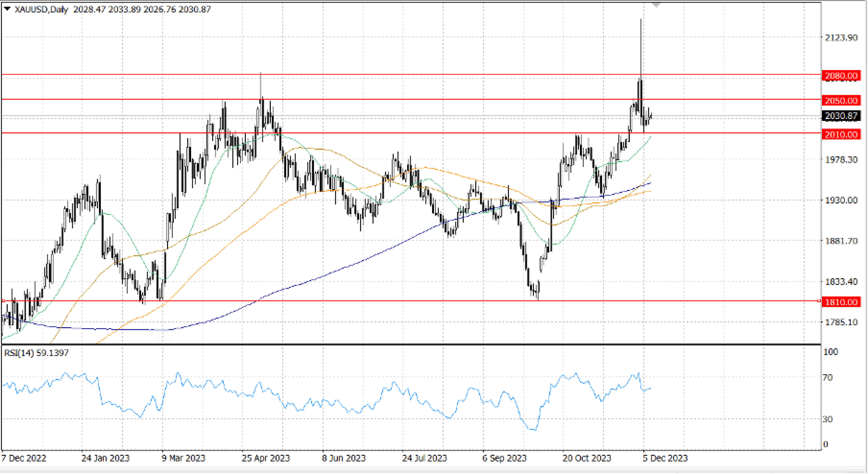Click the 24 Jul 2023 date label
This screenshot has width=868, height=474.
[424, 458]
